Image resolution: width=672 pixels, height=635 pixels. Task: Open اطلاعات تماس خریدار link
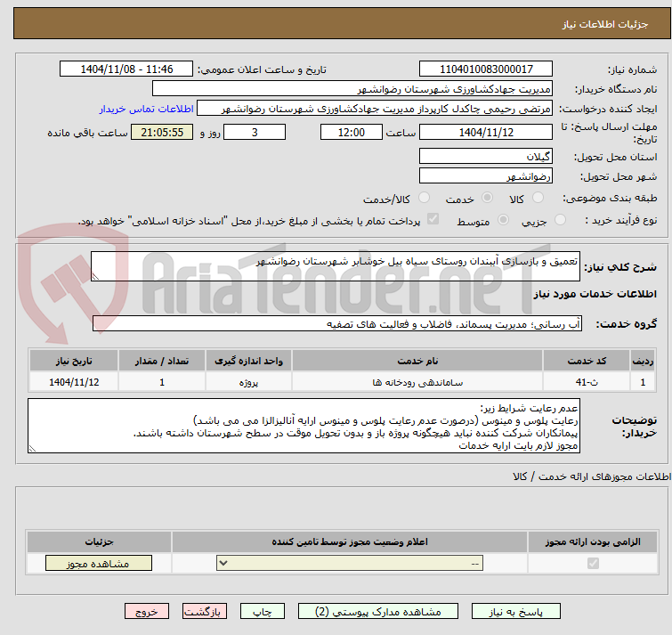point(147,109)
